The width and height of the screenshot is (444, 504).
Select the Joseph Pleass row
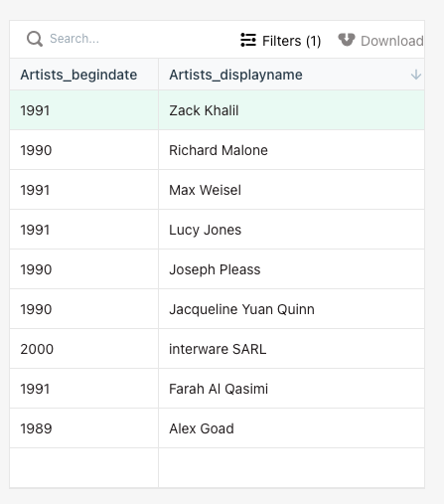point(218,269)
